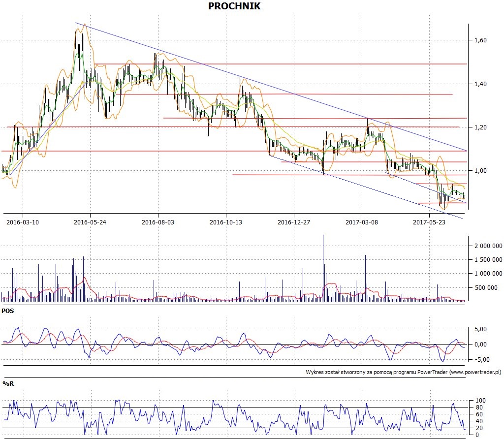
Task: Click the 20 label on %R axis
Action: click(x=479, y=428)
